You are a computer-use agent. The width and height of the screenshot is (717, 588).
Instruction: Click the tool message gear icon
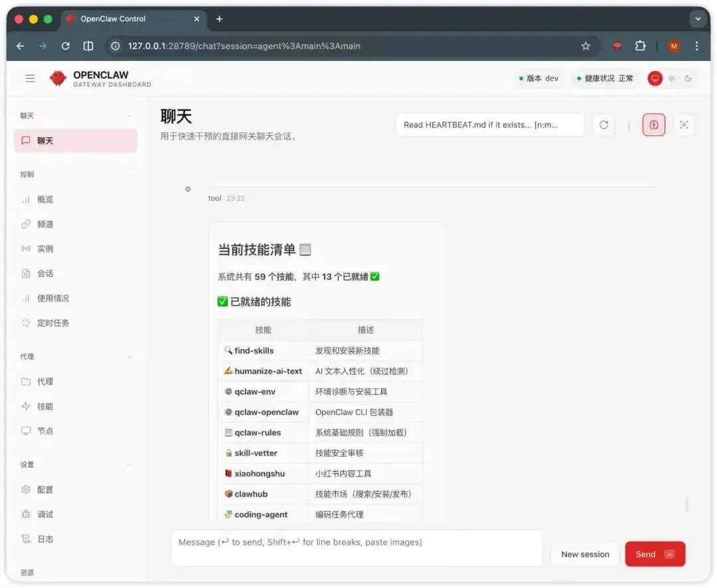pyautogui.click(x=188, y=189)
